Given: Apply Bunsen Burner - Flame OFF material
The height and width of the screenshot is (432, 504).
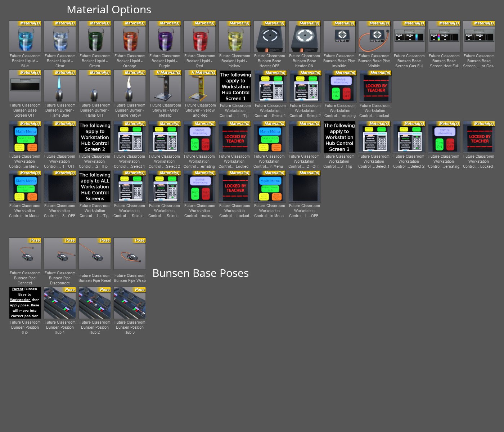Looking at the screenshot, I should coord(95,86).
